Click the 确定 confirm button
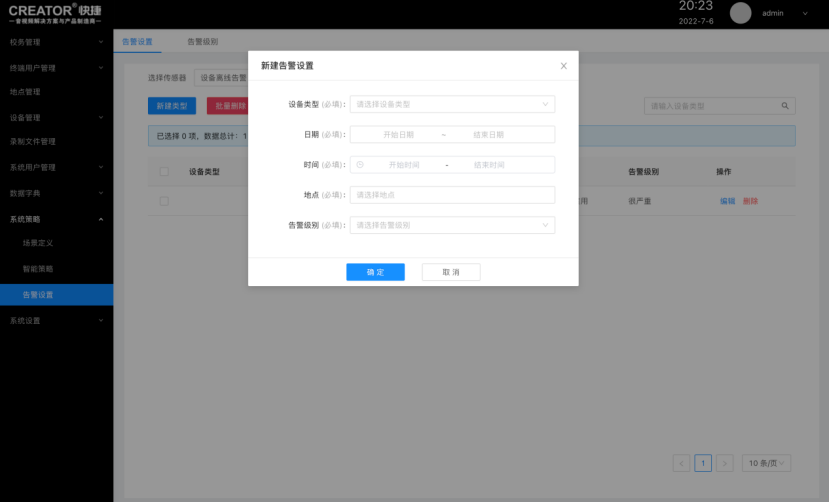 coord(375,272)
